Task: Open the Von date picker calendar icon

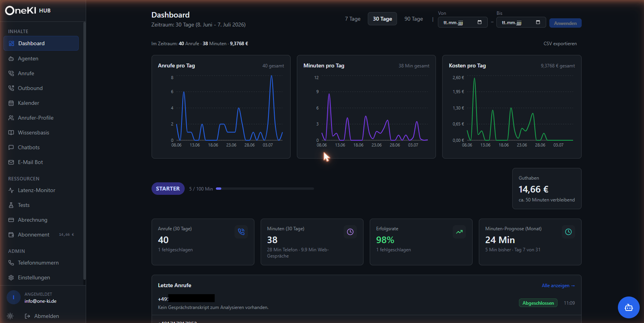Action: [480, 22]
